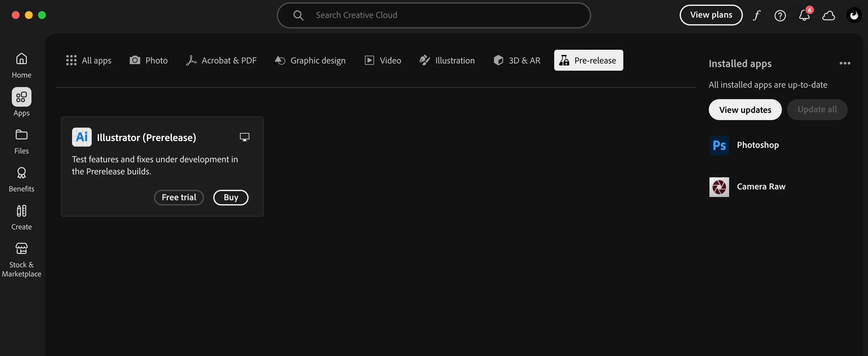The image size is (868, 356).
Task: Click the View plans button
Action: pyautogui.click(x=711, y=15)
